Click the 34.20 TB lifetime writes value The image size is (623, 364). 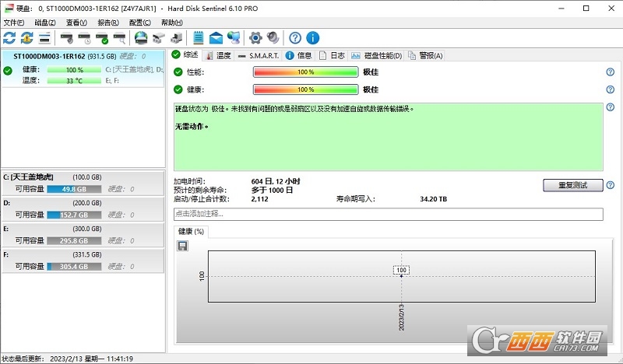point(433,199)
